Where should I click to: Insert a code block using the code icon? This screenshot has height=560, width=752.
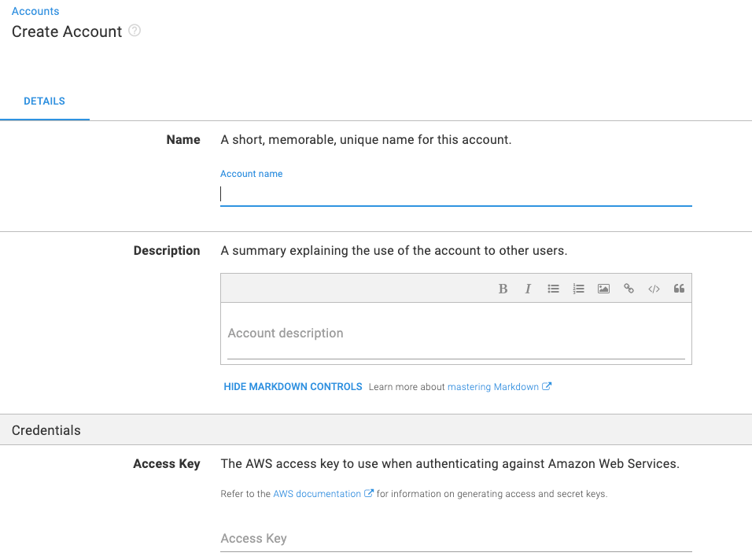pos(654,289)
